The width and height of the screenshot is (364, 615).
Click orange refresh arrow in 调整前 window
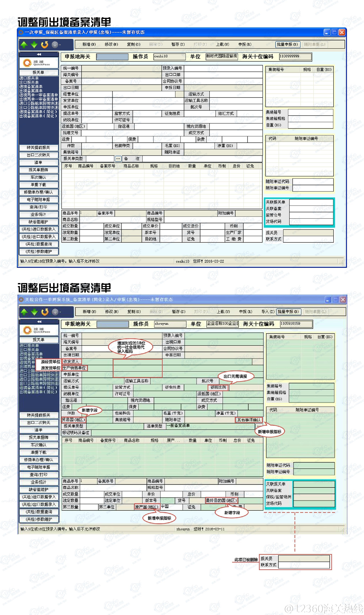pyautogui.click(x=44, y=45)
